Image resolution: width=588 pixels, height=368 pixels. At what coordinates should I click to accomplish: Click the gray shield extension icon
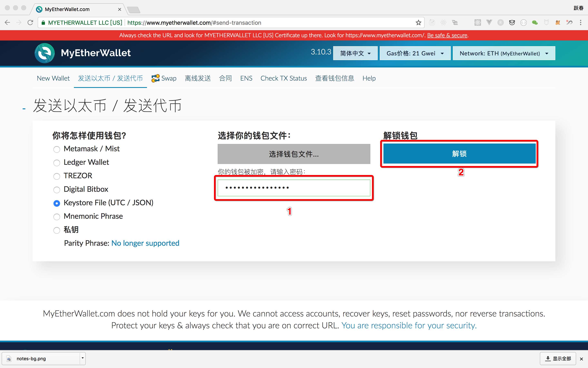[x=546, y=23]
